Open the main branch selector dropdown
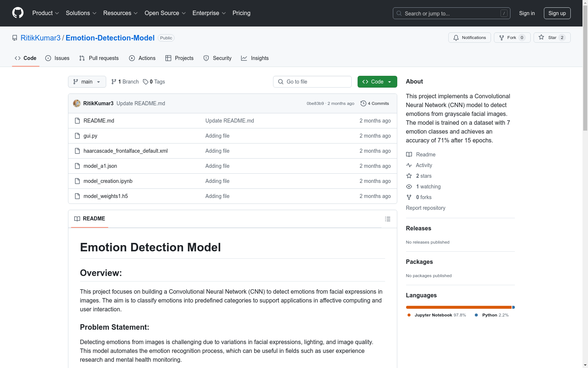The height and width of the screenshot is (368, 588). 87,82
